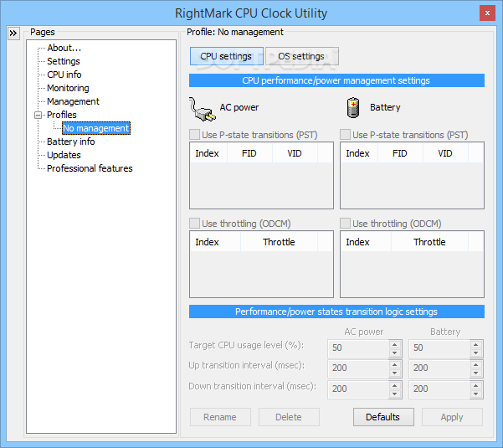The image size is (503, 448).
Task: Increase AC power down transition interval
Action: click(x=395, y=385)
